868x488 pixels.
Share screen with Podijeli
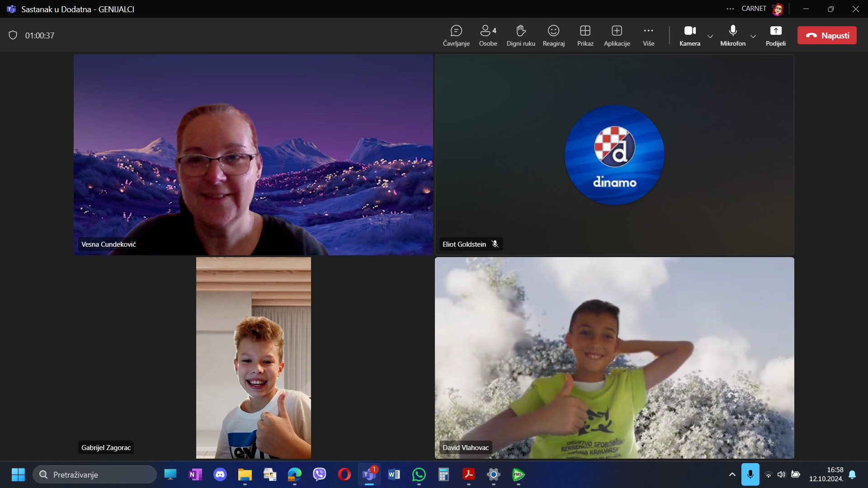pyautogui.click(x=776, y=36)
